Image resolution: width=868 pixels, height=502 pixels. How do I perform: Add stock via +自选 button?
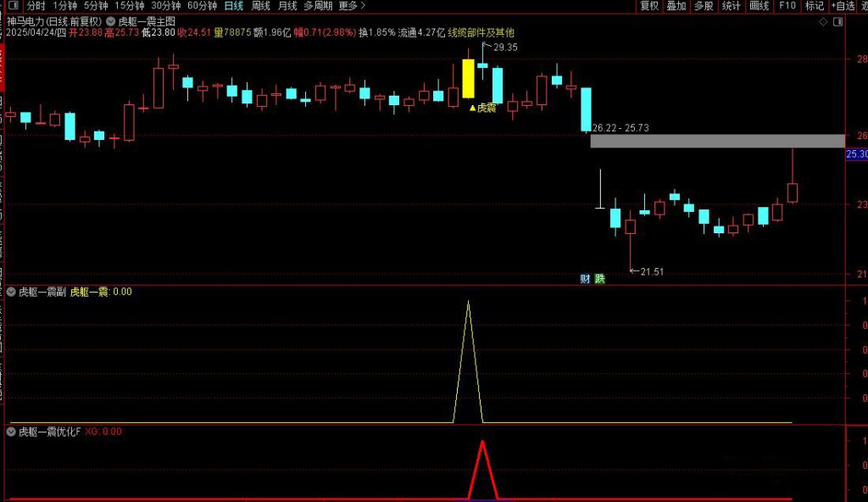pos(843,6)
